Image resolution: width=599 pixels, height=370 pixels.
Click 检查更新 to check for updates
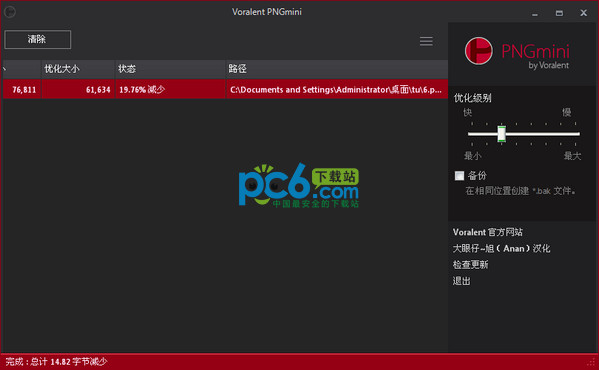(470, 265)
